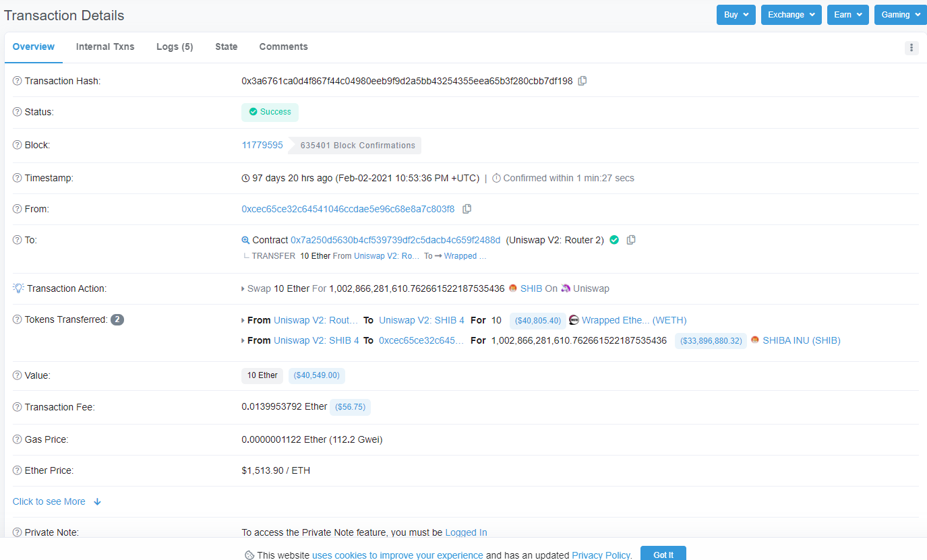Open the From address 0xcec65ce32c64... link
The width and height of the screenshot is (927, 560).
point(348,209)
